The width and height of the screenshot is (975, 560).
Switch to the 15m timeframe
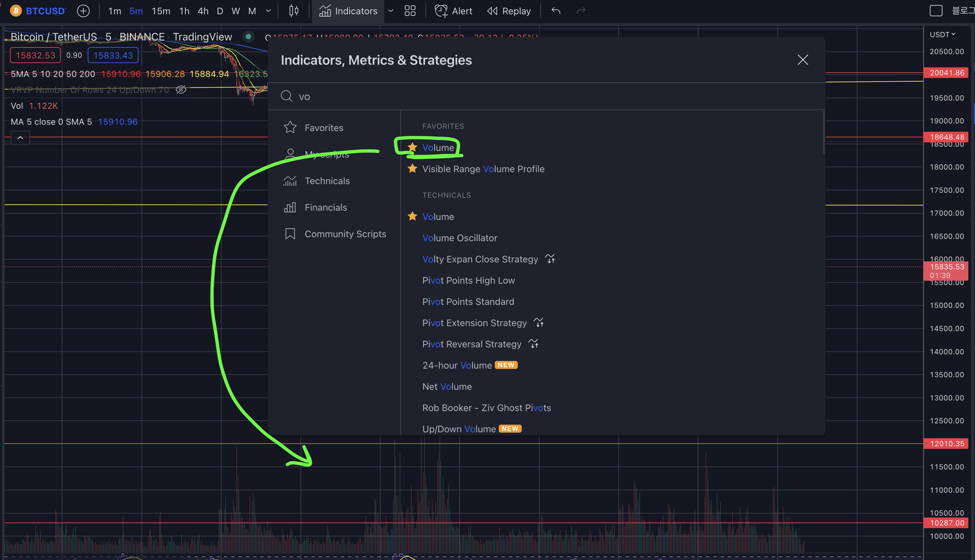[161, 11]
